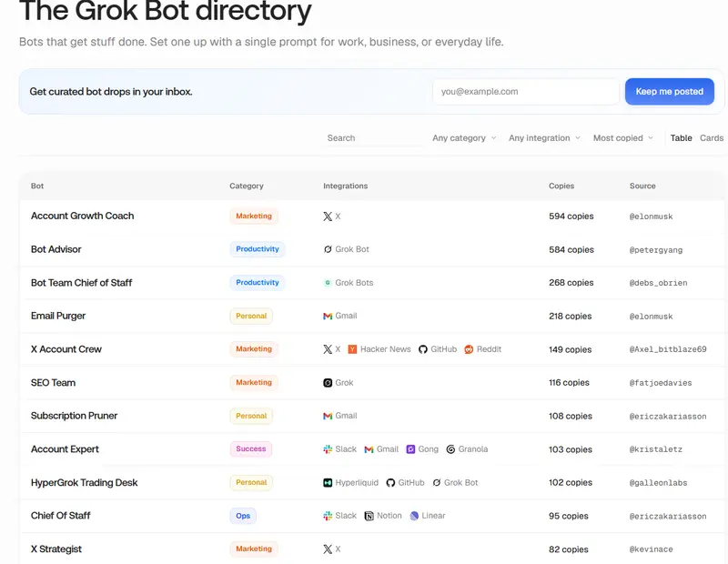
Task: Click the Reddit icon
Action: click(x=469, y=349)
